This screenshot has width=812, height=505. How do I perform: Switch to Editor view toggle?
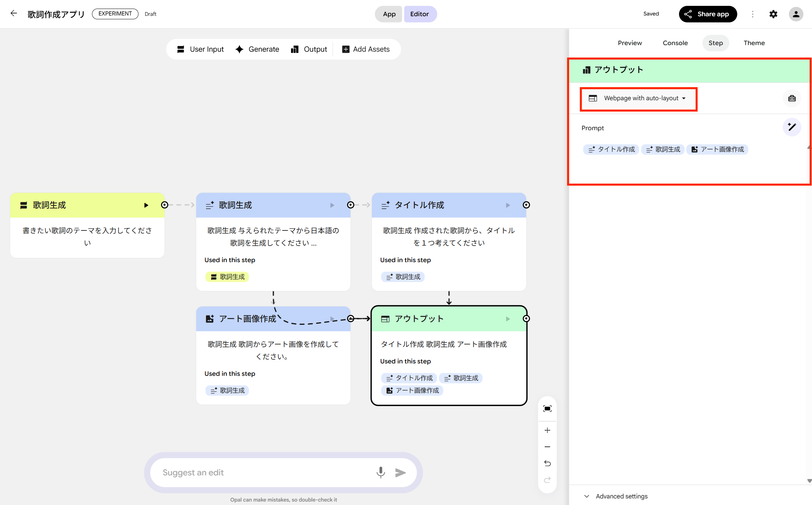click(419, 14)
